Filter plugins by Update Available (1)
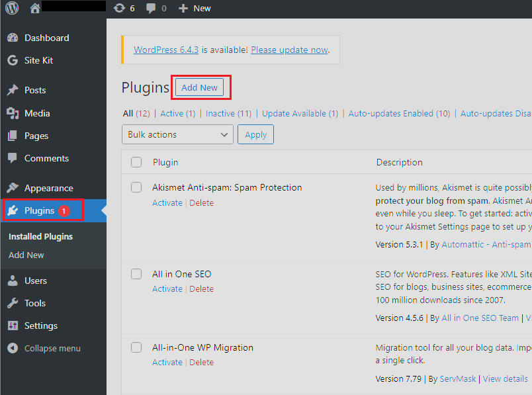The height and width of the screenshot is (395, 532). (300, 113)
